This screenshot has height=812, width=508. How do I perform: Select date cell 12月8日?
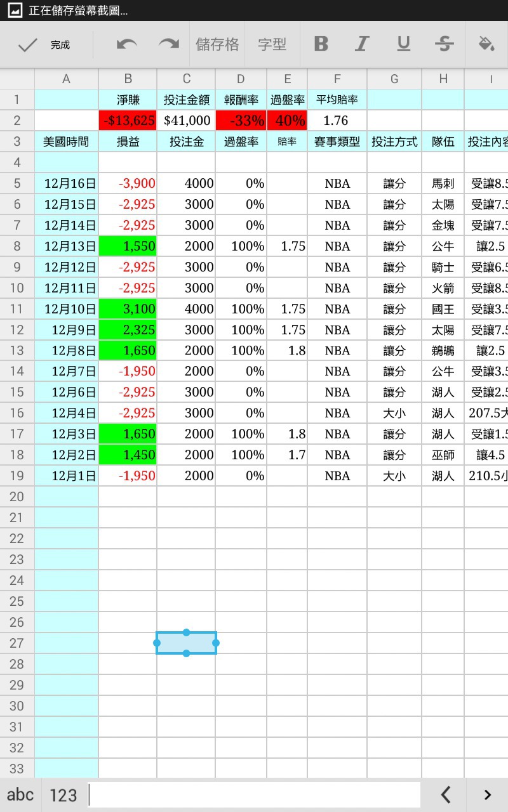click(x=66, y=351)
